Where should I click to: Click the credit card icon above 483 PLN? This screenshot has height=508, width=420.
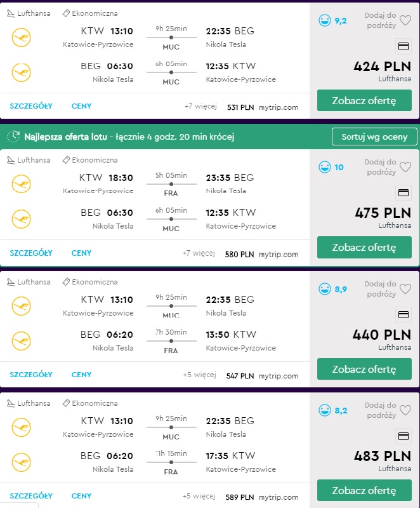(x=403, y=436)
